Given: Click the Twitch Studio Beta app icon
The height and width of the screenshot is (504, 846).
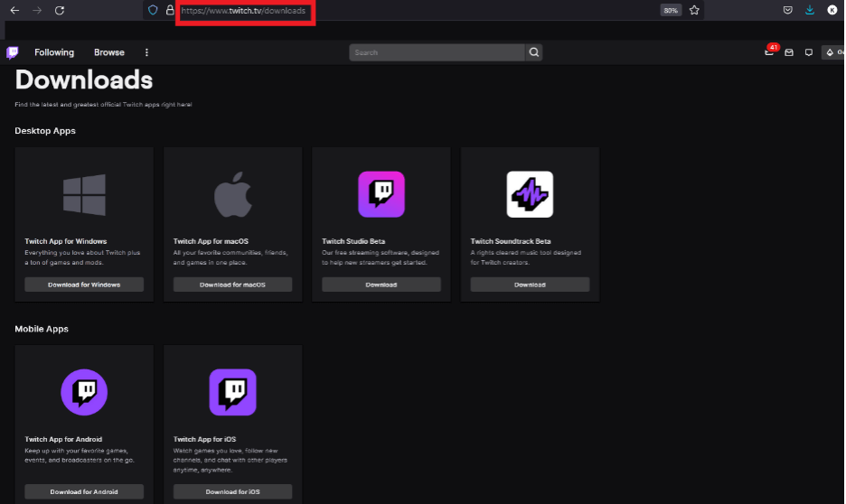Looking at the screenshot, I should [x=381, y=194].
